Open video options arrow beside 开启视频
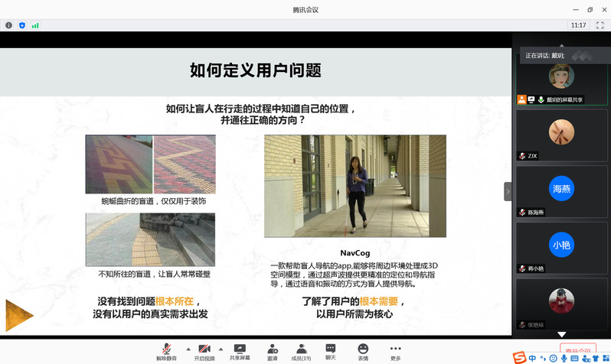The height and width of the screenshot is (364, 611). pyautogui.click(x=221, y=348)
